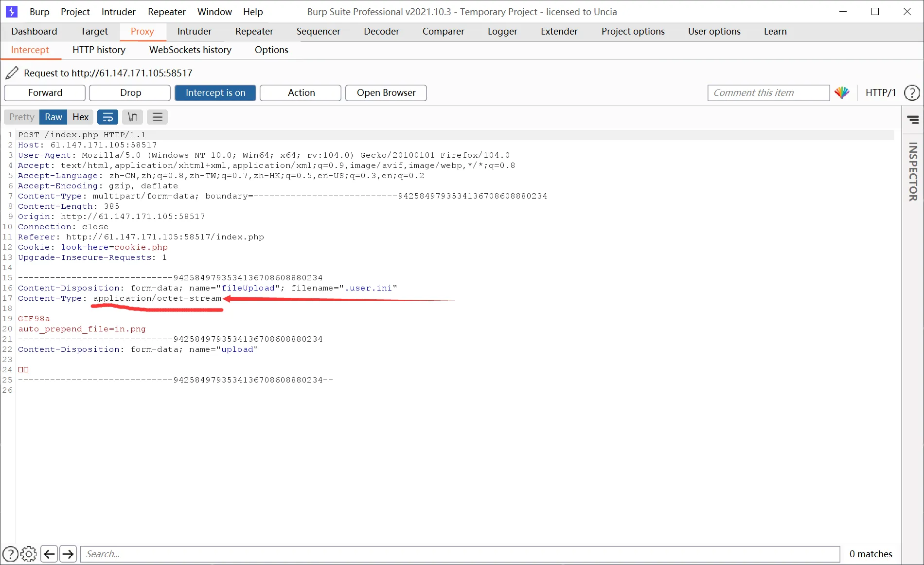Switch editor to Raw view
924x565 pixels.
point(53,117)
